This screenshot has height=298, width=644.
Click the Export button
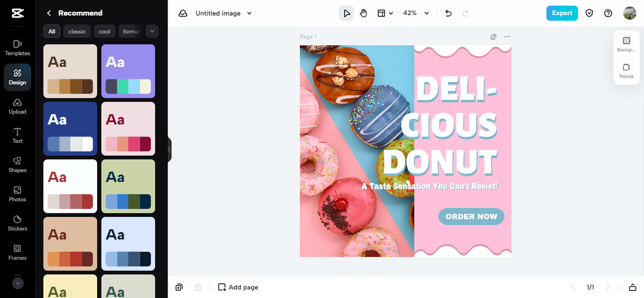562,13
